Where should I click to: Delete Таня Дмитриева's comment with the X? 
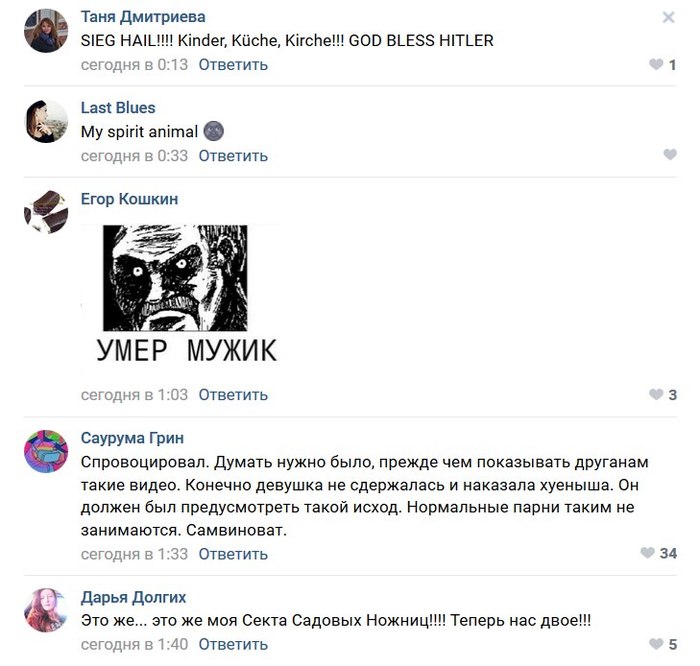point(668,17)
